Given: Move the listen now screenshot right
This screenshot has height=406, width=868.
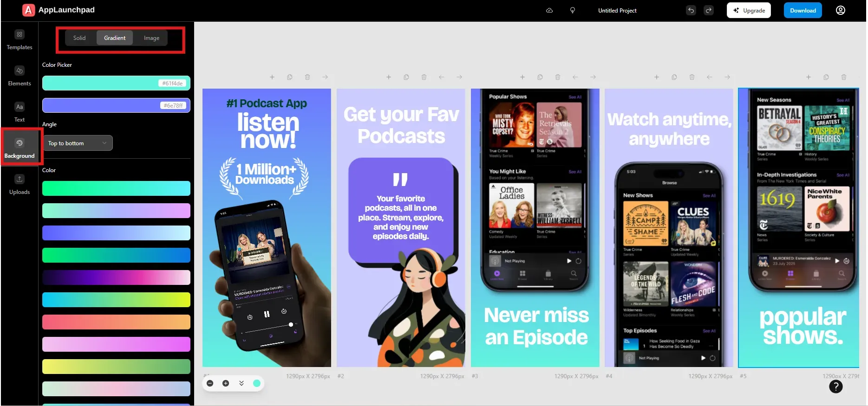Looking at the screenshot, I should click(325, 77).
